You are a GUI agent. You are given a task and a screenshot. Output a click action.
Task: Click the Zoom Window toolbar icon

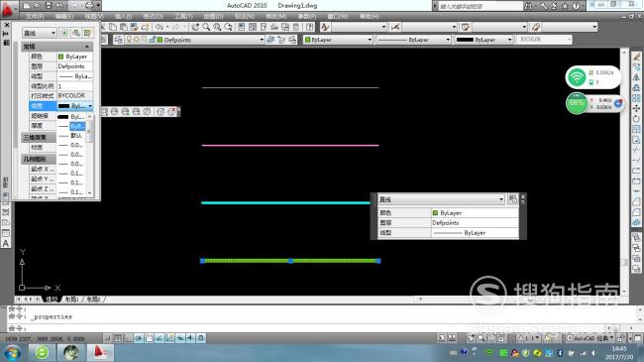[217, 27]
